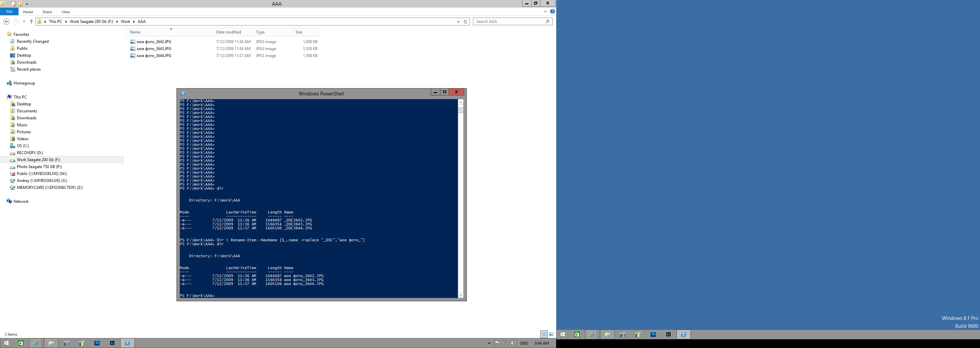Refresh the AAA folder view
This screenshot has height=348, width=980.
coord(465,22)
